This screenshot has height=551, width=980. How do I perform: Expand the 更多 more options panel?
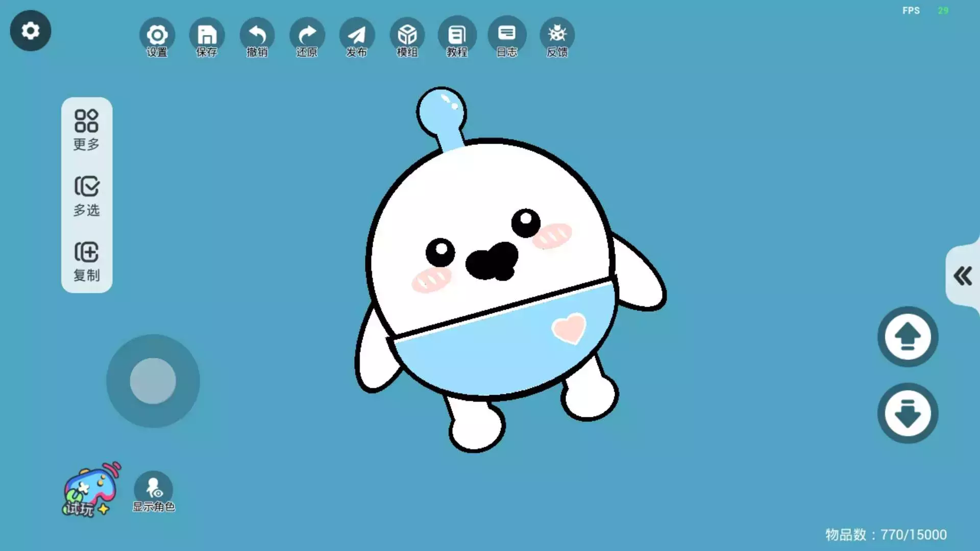coord(87,130)
